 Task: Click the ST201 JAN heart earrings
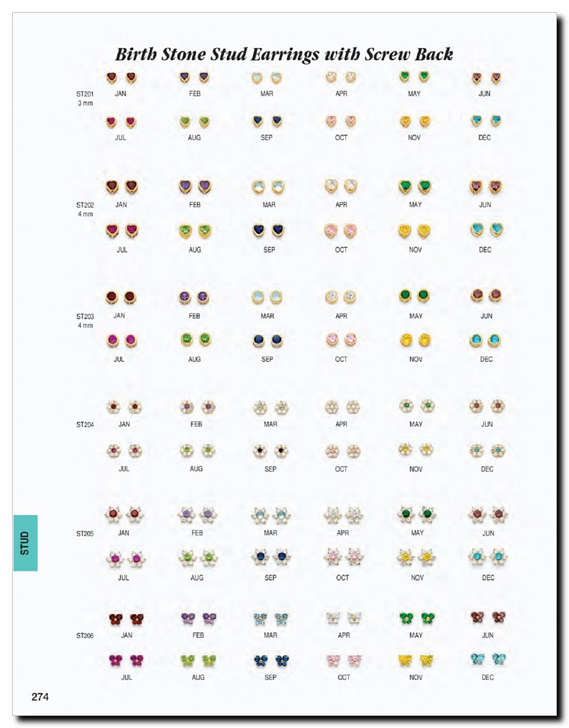(121, 78)
